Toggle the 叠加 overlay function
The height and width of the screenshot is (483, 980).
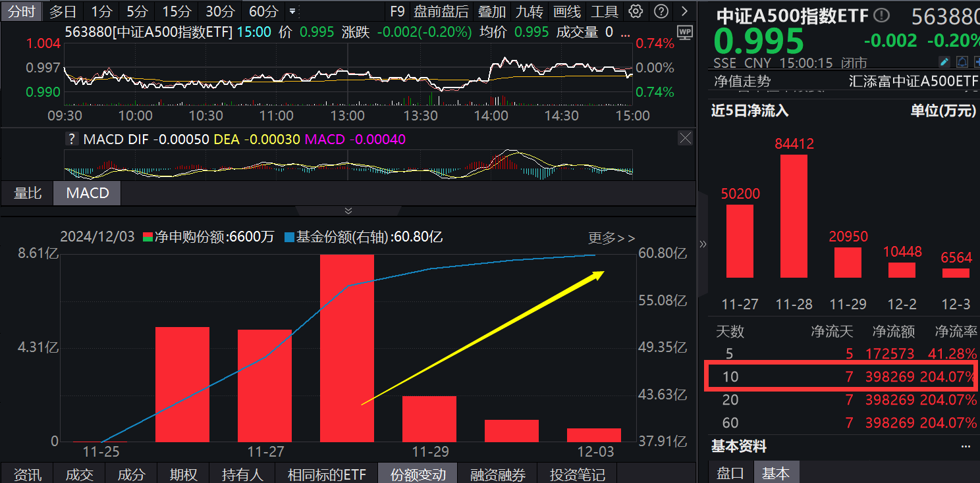491,11
